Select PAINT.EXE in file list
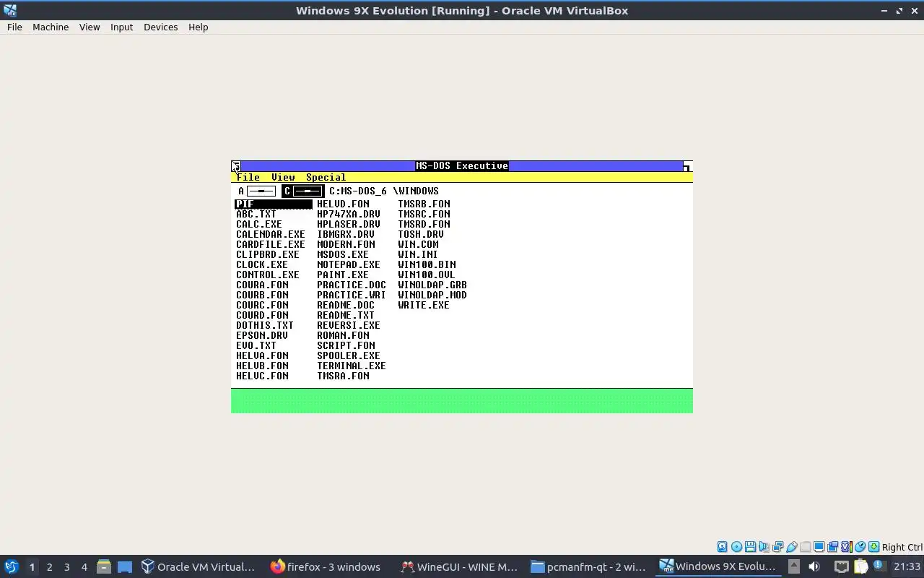924x578 pixels. pos(343,275)
